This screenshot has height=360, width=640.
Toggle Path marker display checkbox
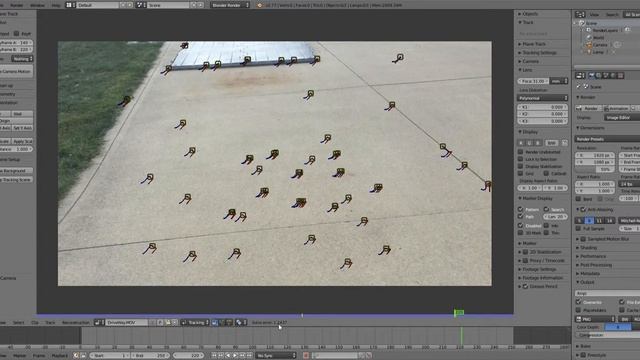pos(520,216)
